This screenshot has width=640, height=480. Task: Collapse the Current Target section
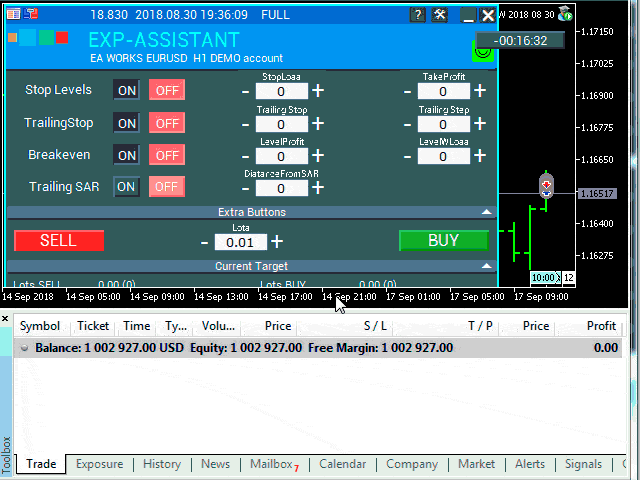pyautogui.click(x=486, y=266)
